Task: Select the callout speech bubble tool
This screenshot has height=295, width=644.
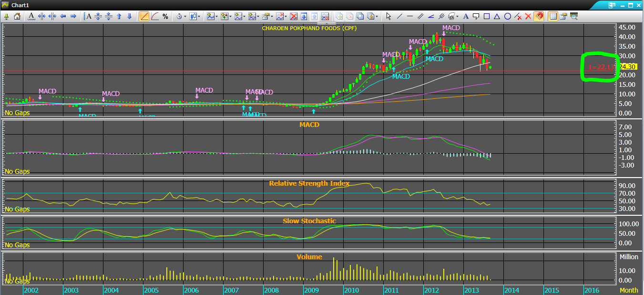Action: [x=476, y=16]
